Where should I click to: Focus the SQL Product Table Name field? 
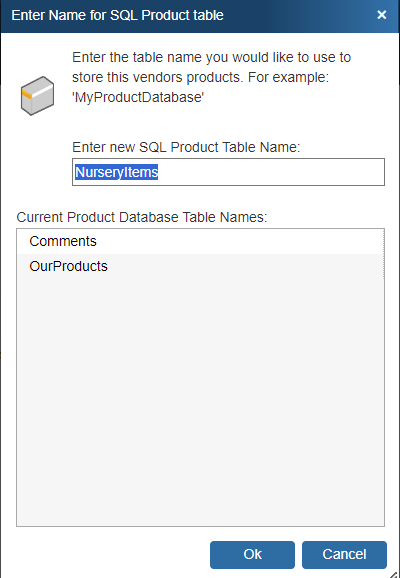pyautogui.click(x=228, y=172)
